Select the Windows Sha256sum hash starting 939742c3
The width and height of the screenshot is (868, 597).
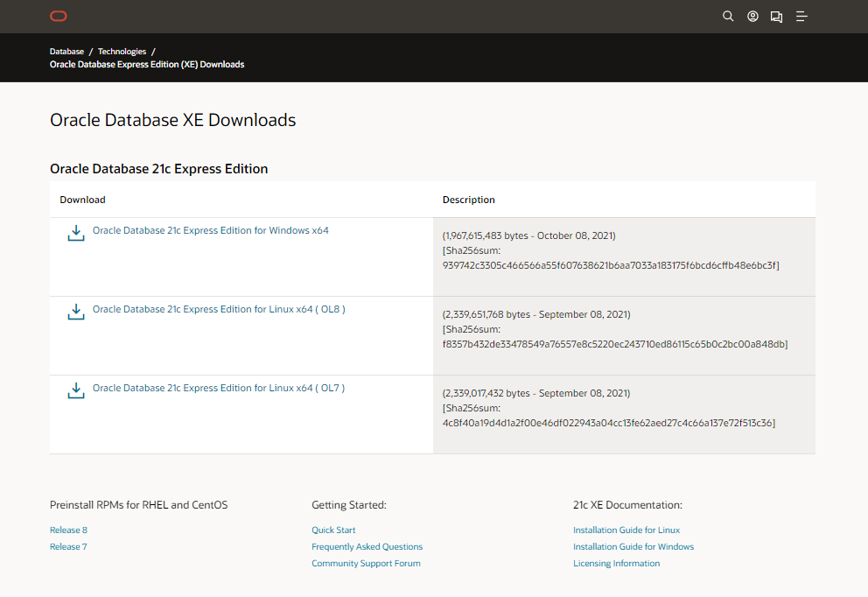pos(609,265)
